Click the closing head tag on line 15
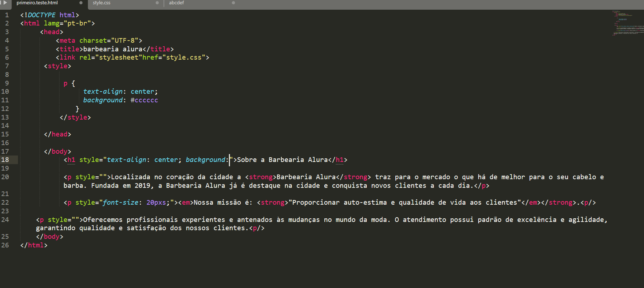644x288 pixels. coord(57,134)
